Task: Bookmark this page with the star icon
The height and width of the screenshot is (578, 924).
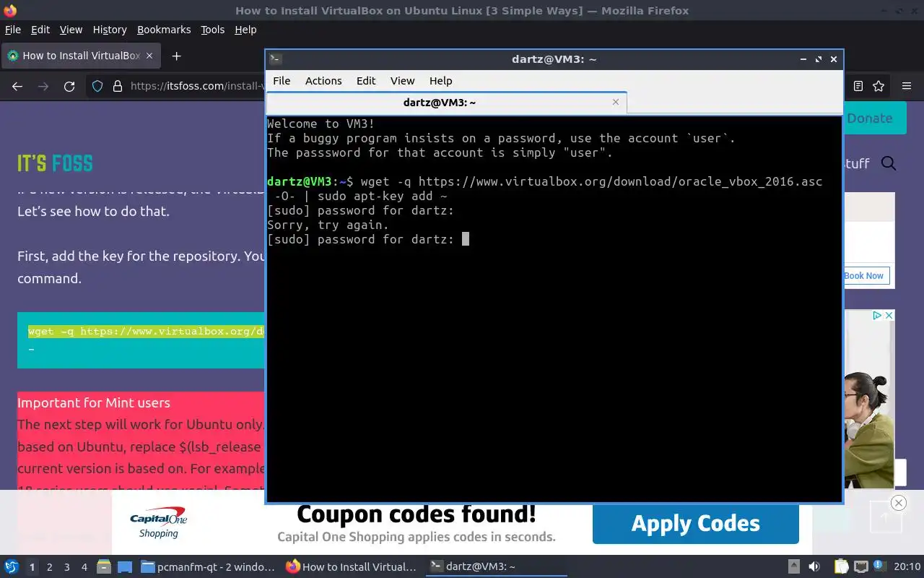Action: pos(879,86)
